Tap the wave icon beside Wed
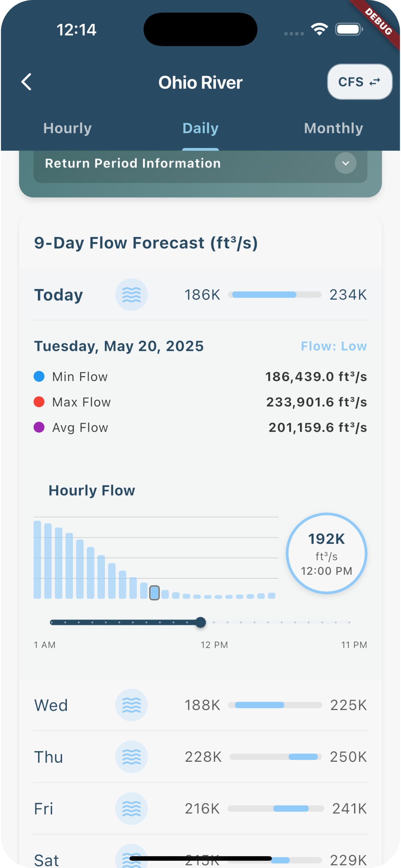 [131, 705]
